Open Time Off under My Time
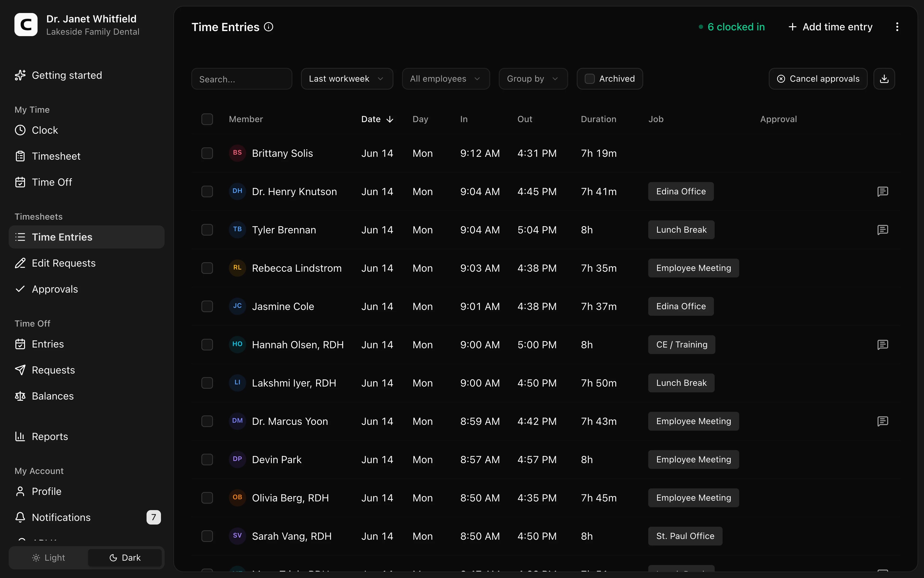Screen dimensions: 924x578 tap(86, 182)
